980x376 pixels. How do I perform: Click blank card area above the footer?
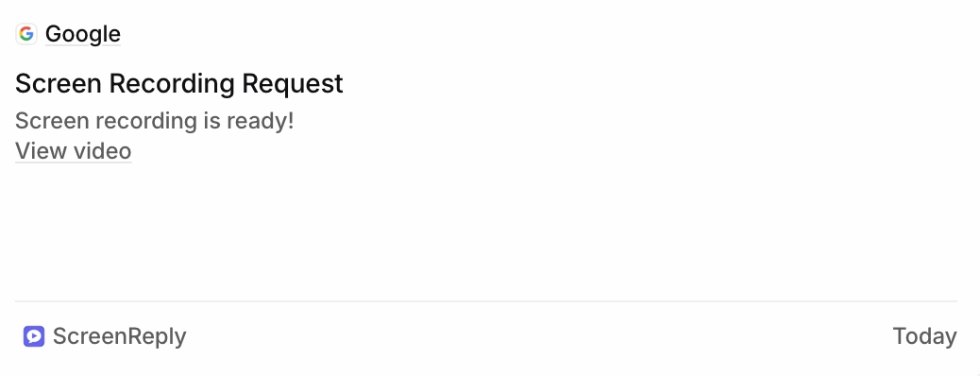[x=485, y=231]
